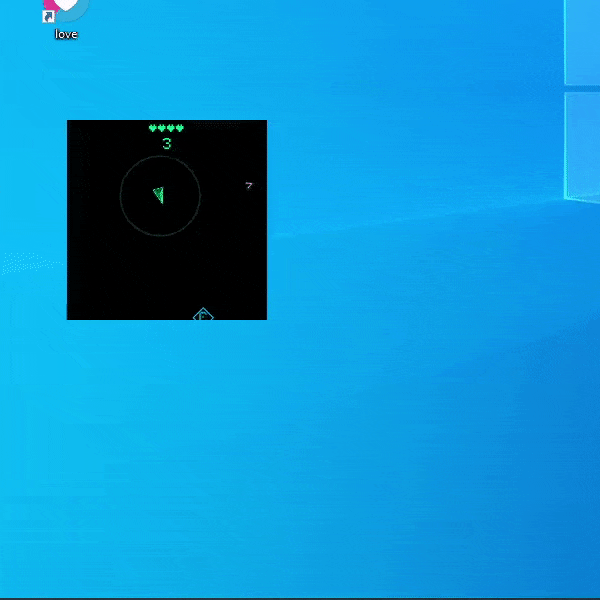Click the green hearts lives indicator
600x600 pixels.
coord(166,128)
